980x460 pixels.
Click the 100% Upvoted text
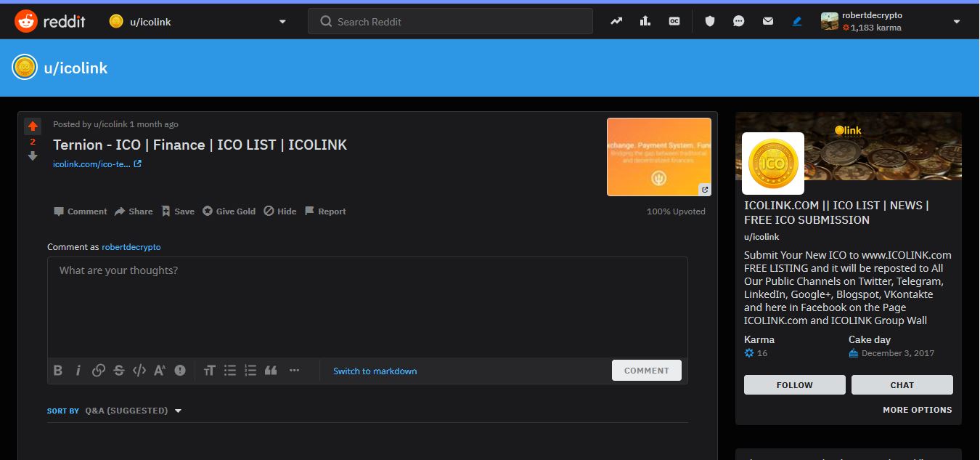[x=676, y=211]
